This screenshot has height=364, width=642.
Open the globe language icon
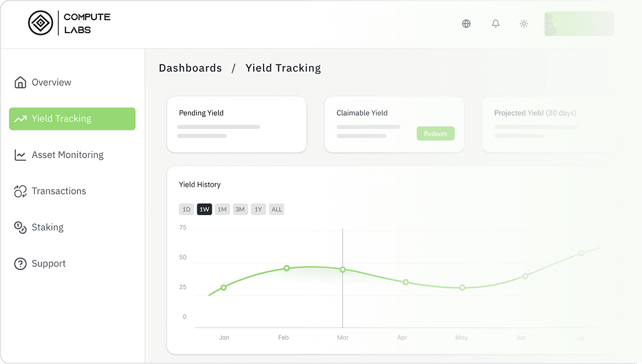466,24
